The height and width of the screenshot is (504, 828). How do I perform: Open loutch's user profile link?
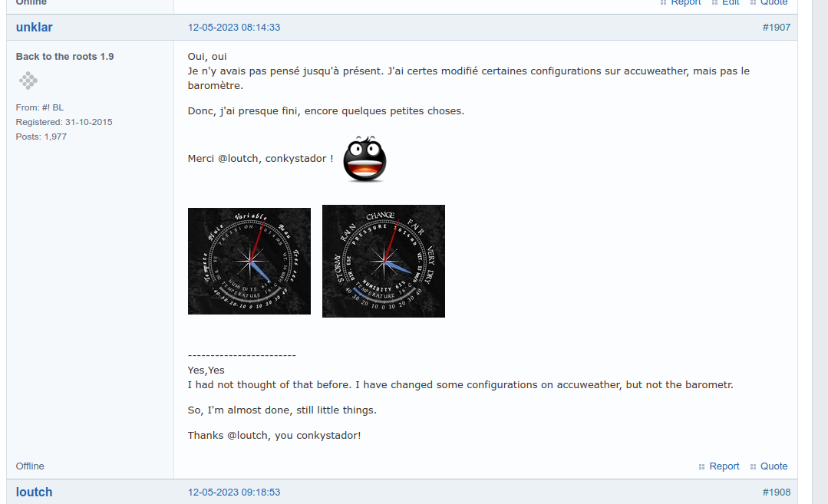[35, 492]
